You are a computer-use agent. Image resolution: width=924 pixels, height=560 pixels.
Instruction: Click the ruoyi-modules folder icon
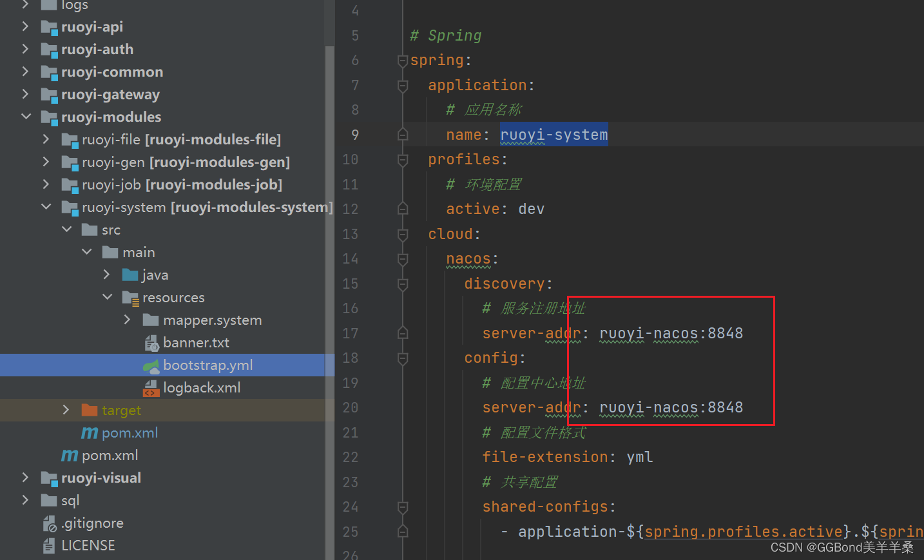pos(49,118)
